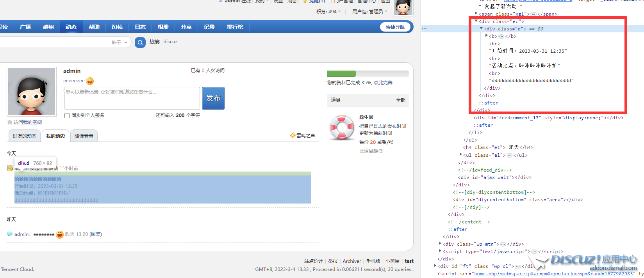Image resolution: width=644 pixels, height=278 pixels.
Task: Click the blue search magnifier icon
Action: (140, 42)
